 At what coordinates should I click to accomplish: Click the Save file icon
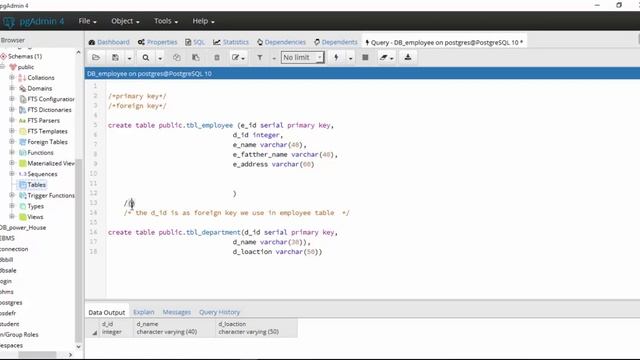(116, 58)
